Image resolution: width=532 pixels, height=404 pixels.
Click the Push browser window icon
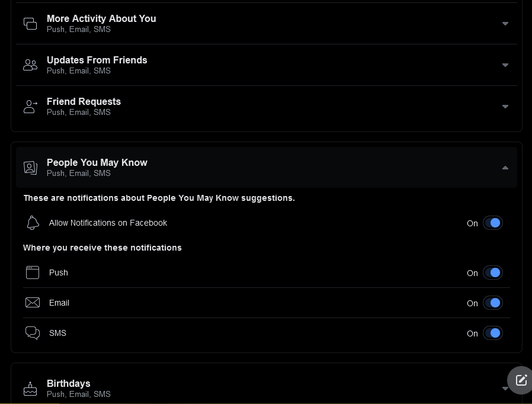click(x=33, y=272)
